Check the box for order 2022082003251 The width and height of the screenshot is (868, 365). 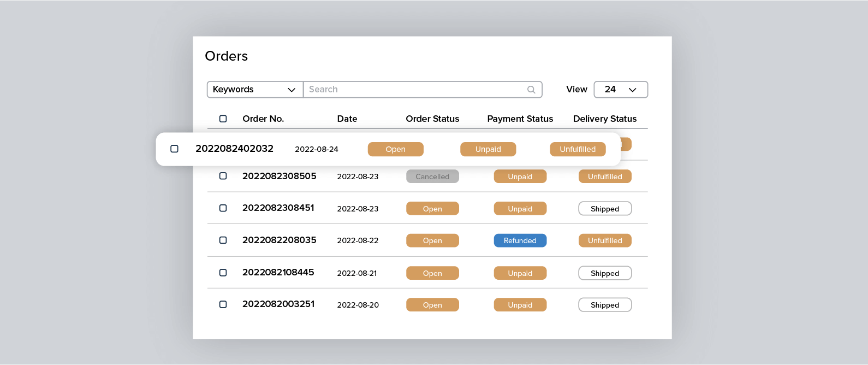pyautogui.click(x=223, y=304)
